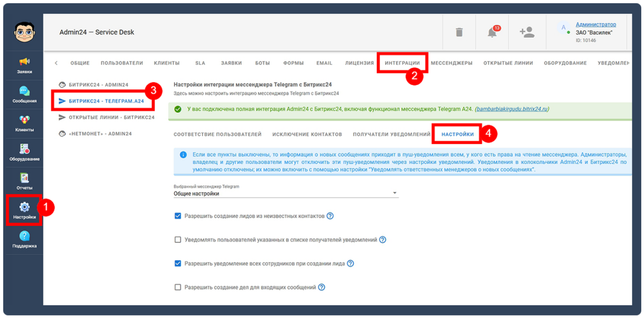Open notifications bell with 13 badge
This screenshot has width=644, height=319.
tap(492, 32)
